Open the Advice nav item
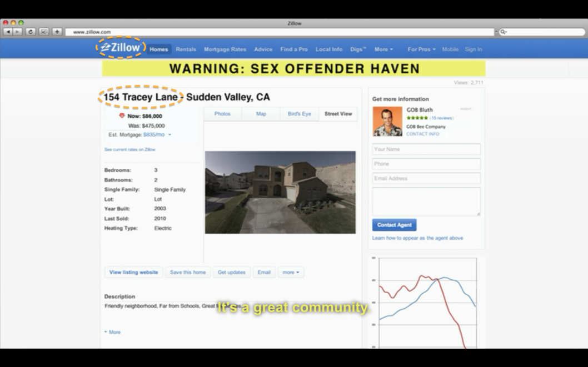The height and width of the screenshot is (367, 588). [x=263, y=49]
